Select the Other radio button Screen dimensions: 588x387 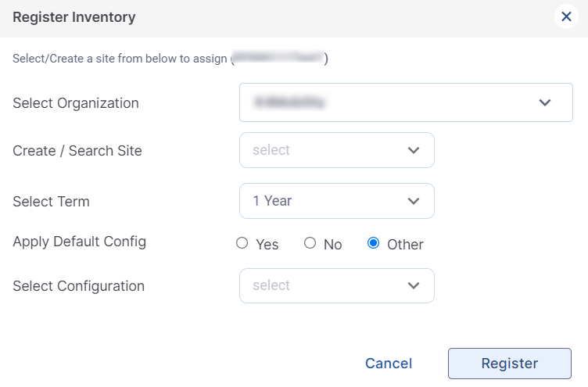pyautogui.click(x=373, y=243)
